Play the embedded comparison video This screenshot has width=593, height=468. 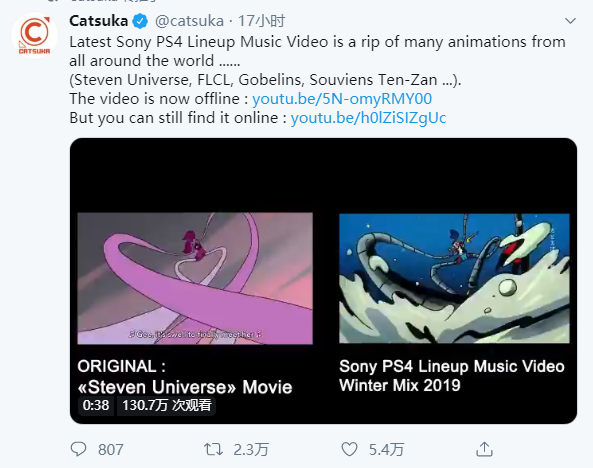pos(323,281)
